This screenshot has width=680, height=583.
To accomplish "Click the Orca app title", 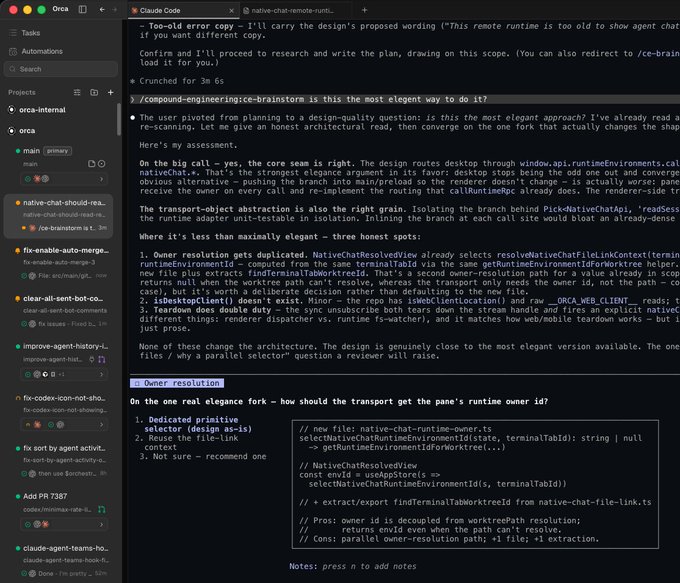I will point(60,9).
